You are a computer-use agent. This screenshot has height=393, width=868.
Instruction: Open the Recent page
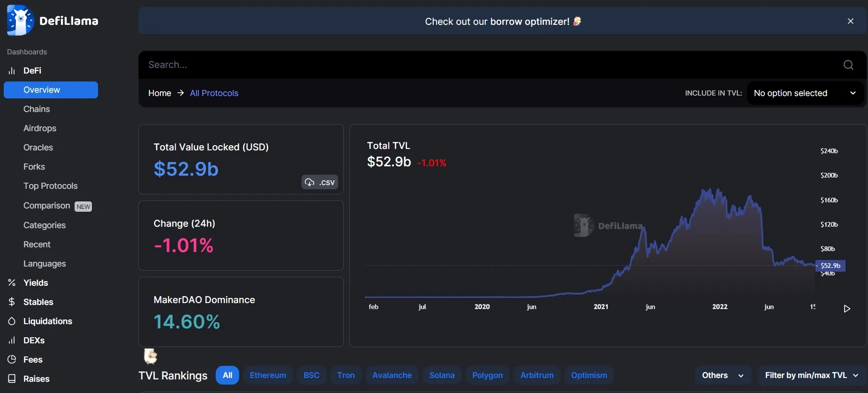pyautogui.click(x=37, y=245)
